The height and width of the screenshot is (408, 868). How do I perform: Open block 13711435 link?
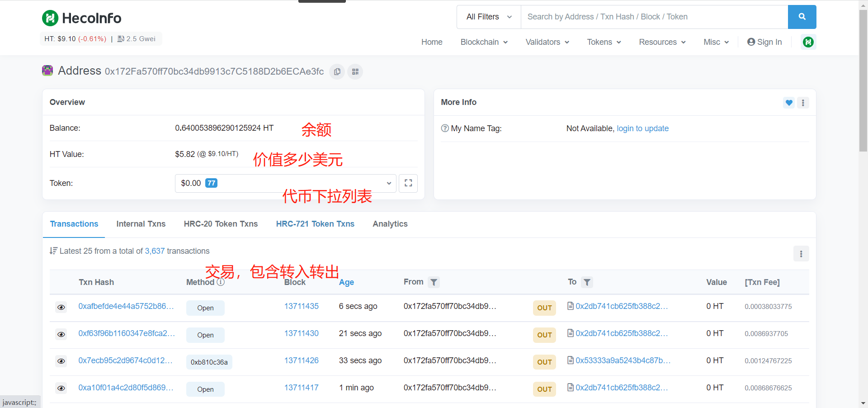(301, 306)
